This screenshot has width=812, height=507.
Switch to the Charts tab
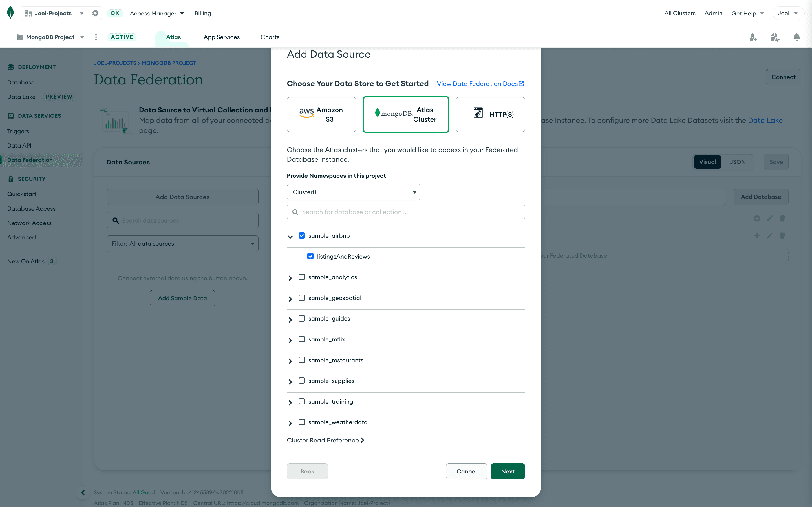(270, 37)
